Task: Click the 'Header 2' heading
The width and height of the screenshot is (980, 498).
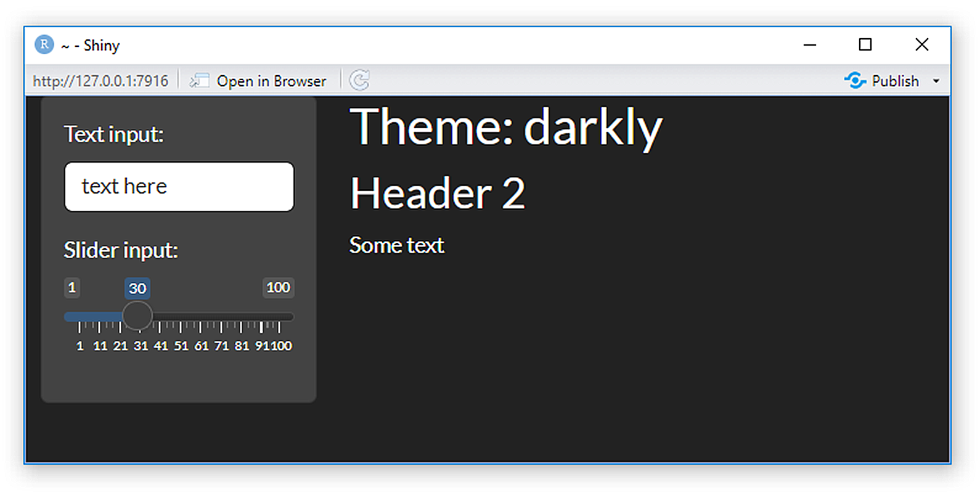Action: pyautogui.click(x=438, y=194)
